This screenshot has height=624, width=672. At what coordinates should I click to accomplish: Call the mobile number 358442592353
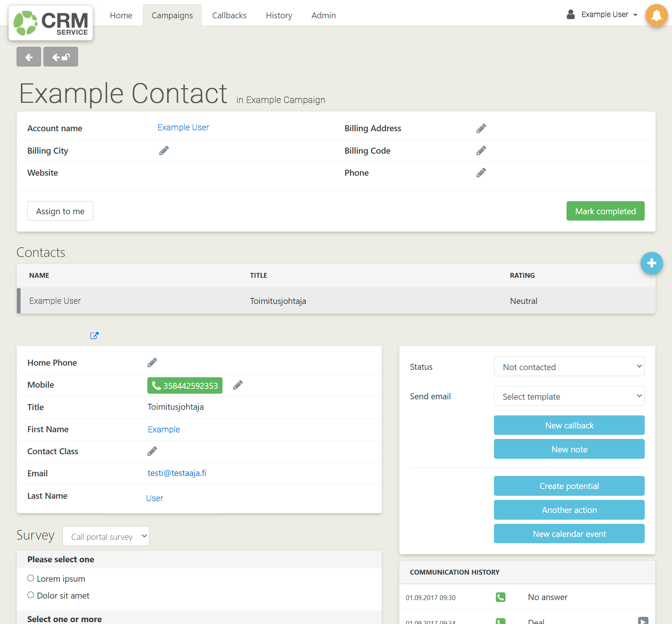point(184,385)
